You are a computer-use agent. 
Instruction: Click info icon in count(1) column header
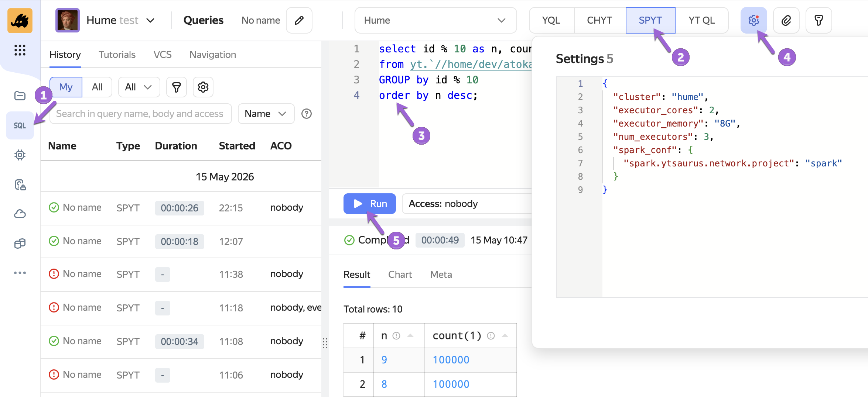point(491,336)
